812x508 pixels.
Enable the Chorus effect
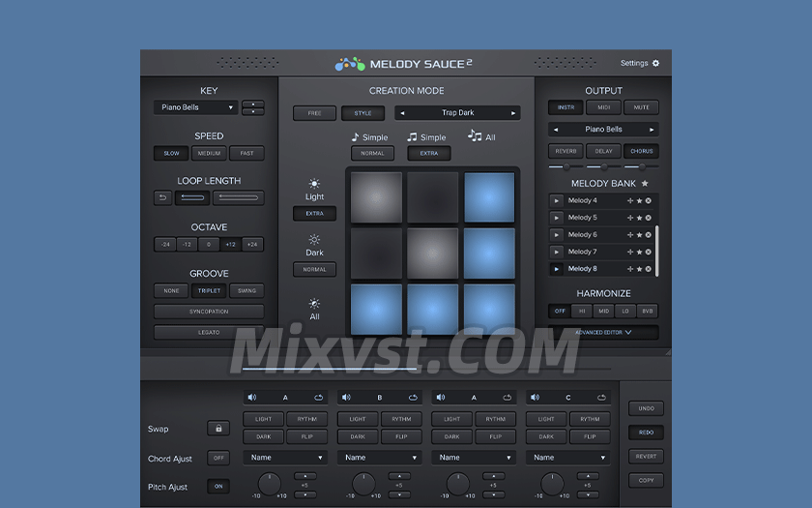[x=641, y=151]
